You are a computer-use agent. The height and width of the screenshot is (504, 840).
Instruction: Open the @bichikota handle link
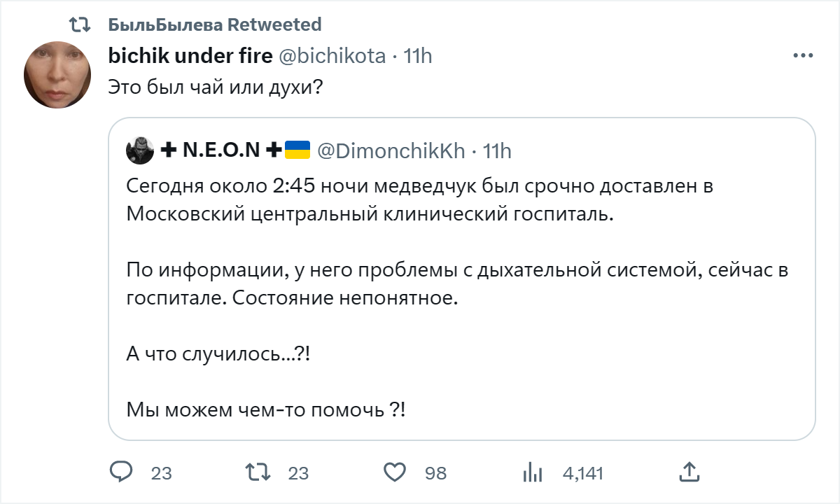(332, 56)
